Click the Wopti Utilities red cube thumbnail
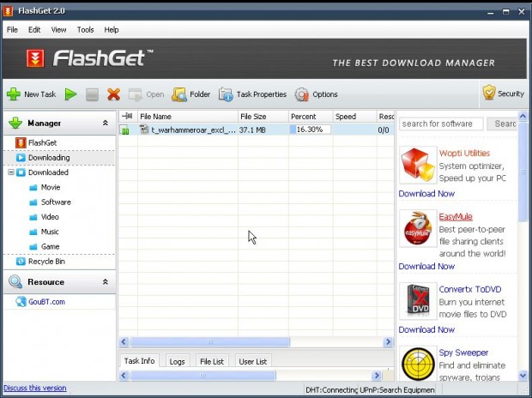This screenshot has height=398, width=532. (418, 165)
